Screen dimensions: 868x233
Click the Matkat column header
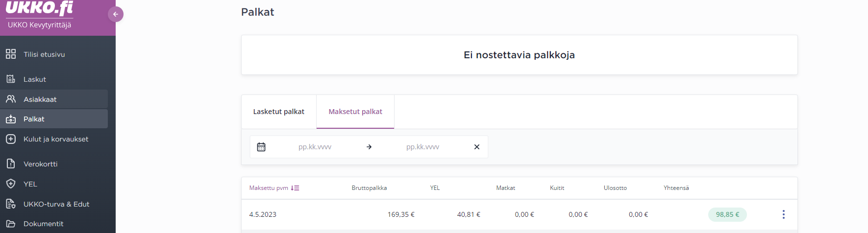point(506,188)
